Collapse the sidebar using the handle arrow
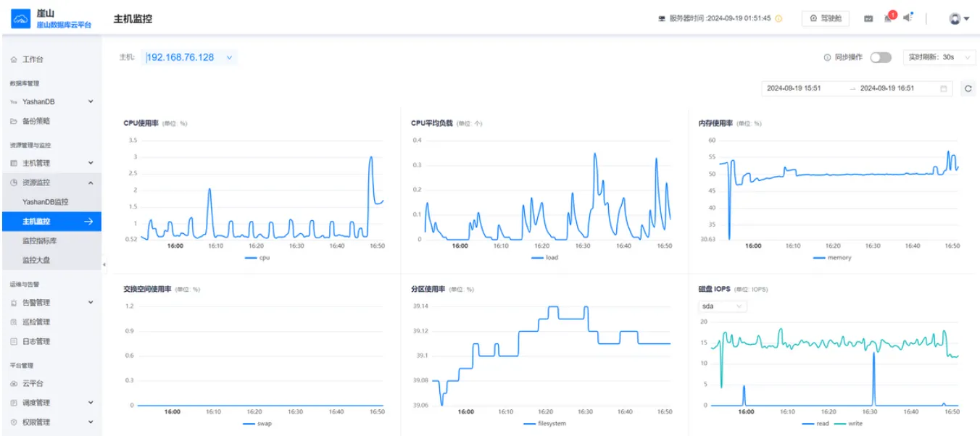980x436 pixels. click(x=104, y=264)
